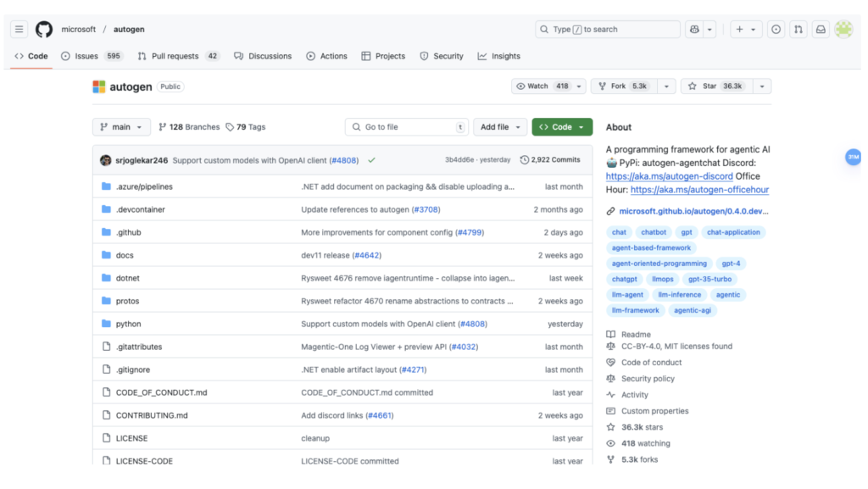Open the .github folder
The image size is (868, 489).
tap(129, 232)
